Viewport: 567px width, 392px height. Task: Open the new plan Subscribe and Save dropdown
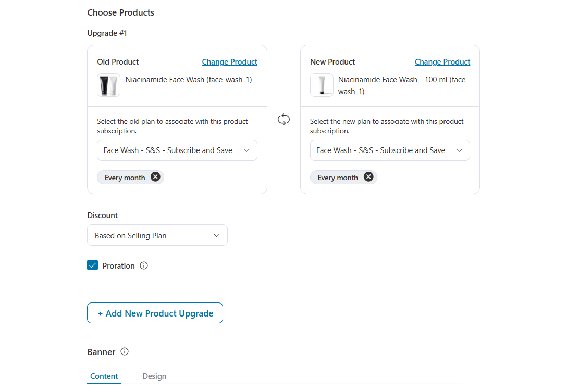pyautogui.click(x=390, y=150)
